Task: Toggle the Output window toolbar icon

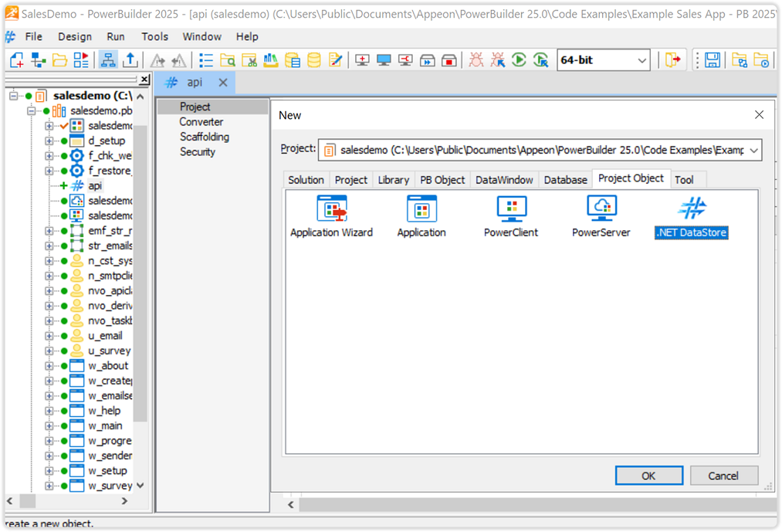Action: tap(130, 60)
